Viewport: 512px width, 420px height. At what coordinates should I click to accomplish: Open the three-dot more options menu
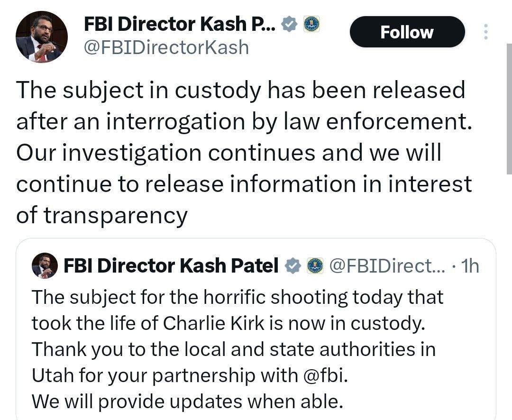tap(485, 32)
